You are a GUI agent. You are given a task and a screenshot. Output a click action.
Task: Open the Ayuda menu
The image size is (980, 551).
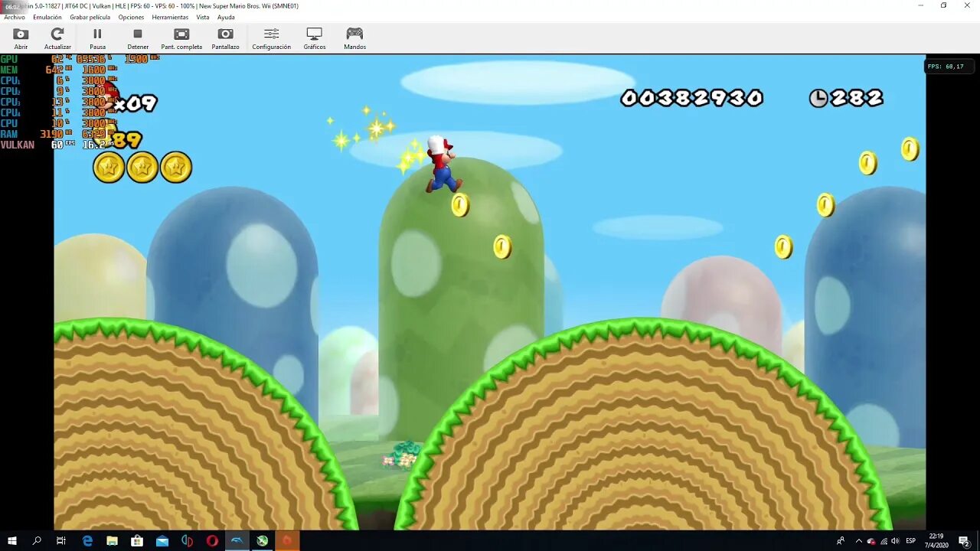tap(226, 17)
